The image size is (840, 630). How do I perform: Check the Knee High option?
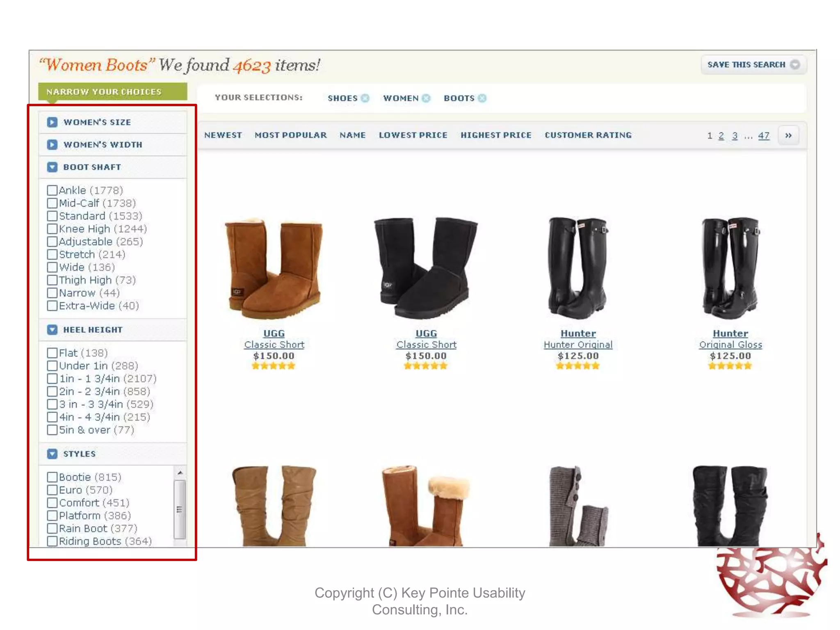tap(52, 228)
